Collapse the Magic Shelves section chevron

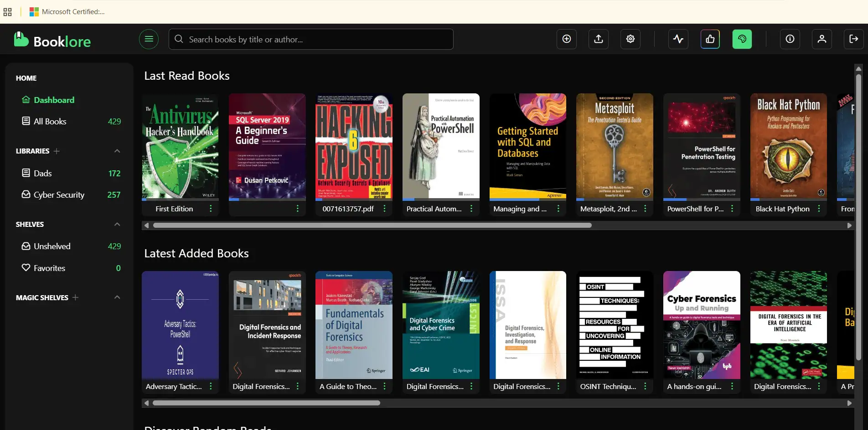(x=117, y=297)
